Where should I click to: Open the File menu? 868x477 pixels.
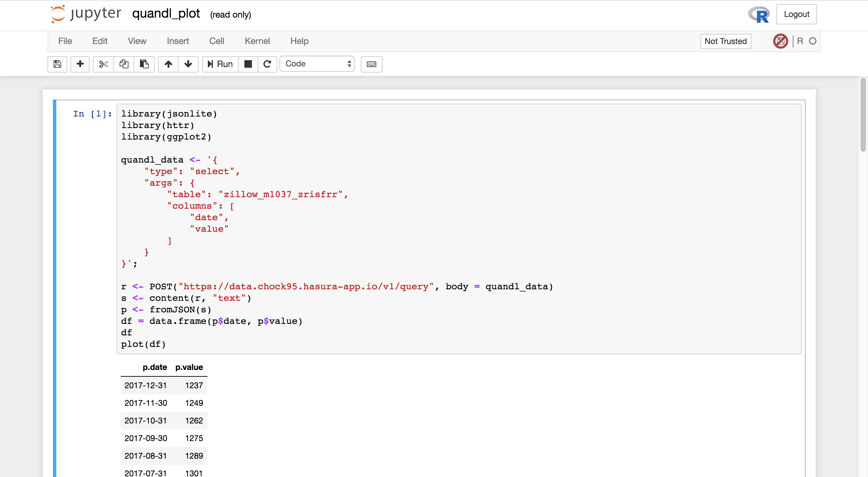point(65,41)
